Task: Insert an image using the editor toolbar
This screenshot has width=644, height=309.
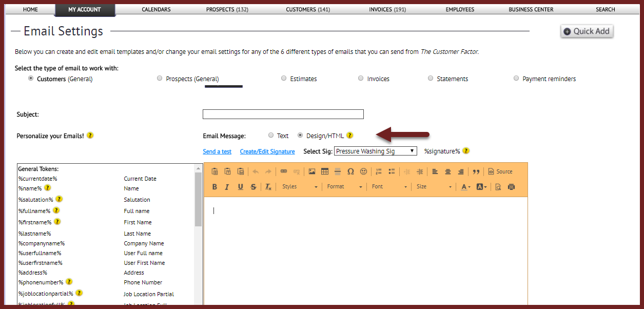Action: (311, 171)
